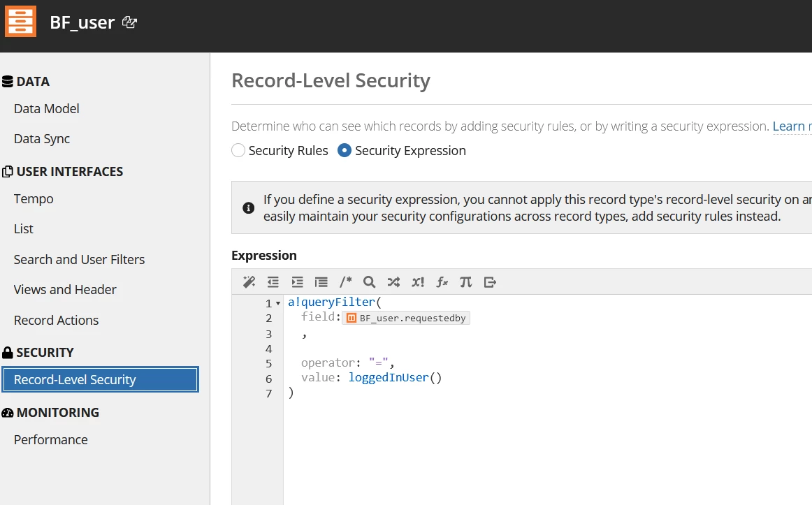Click the export arrow icon in toolbar

click(x=490, y=282)
